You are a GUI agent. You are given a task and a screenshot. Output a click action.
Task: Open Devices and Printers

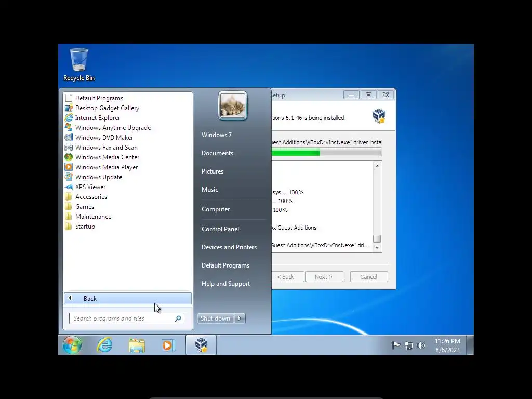(x=229, y=247)
